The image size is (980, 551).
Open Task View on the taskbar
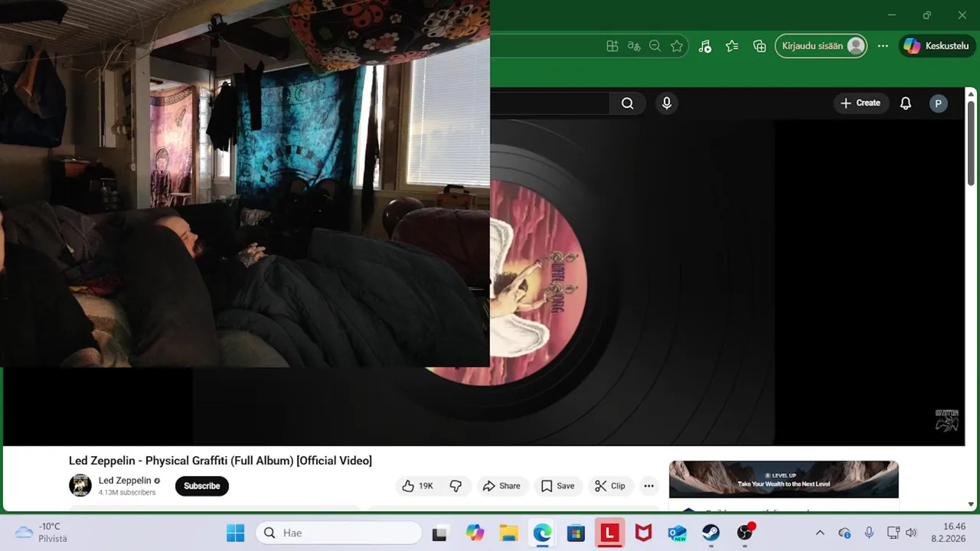tap(439, 533)
